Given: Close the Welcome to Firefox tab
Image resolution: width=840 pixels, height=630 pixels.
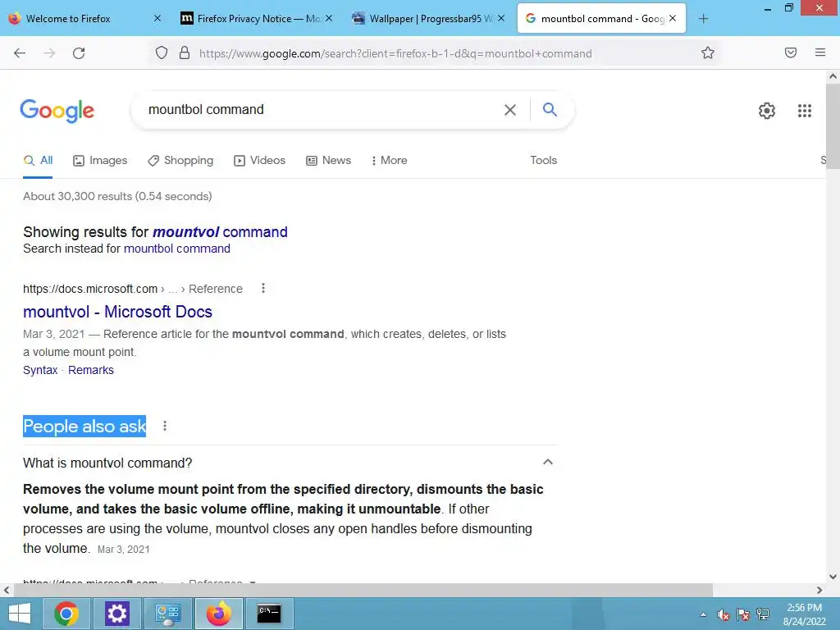Looking at the screenshot, I should [x=157, y=18].
